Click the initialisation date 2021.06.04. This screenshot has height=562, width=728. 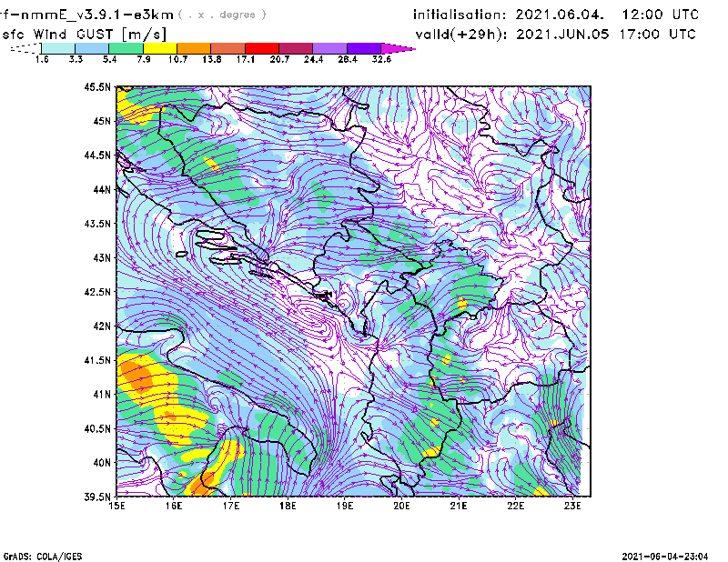(560, 15)
